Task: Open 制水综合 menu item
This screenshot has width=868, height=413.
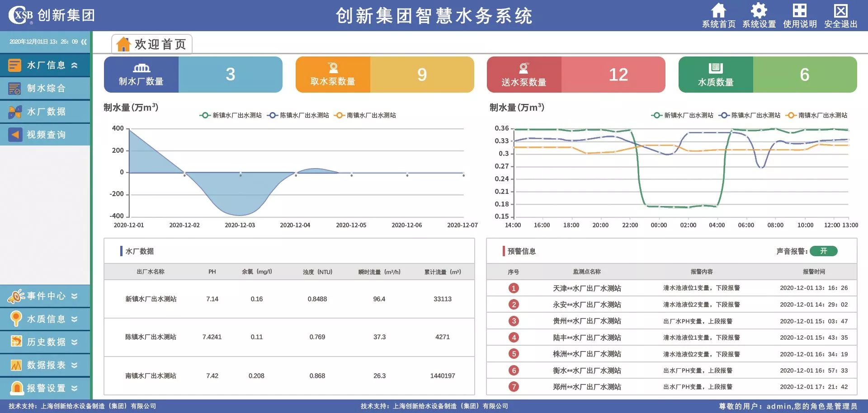Action: [x=45, y=88]
